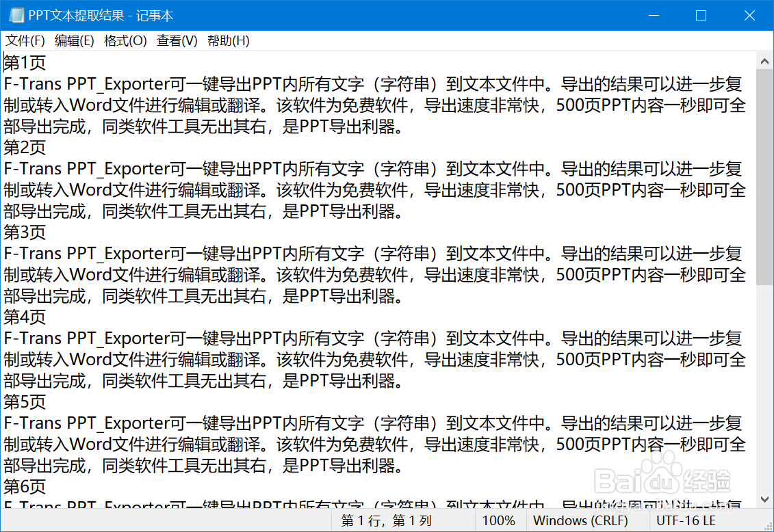Click the 第2页 heading line
Image resolution: width=774 pixels, height=532 pixels.
(25, 148)
